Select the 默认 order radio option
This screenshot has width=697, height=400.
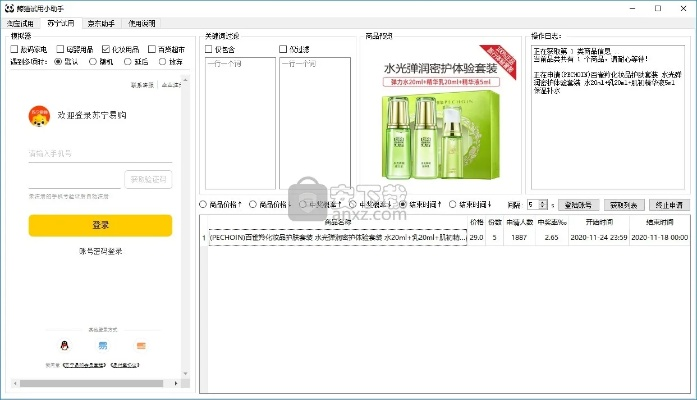point(58,61)
